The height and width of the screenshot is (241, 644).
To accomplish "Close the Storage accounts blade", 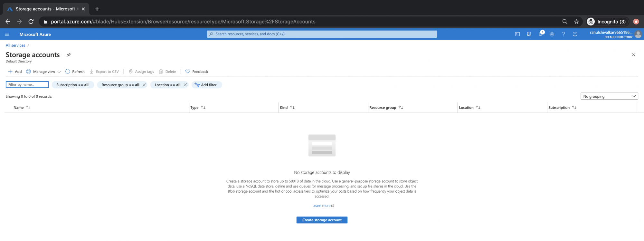I will point(633,55).
